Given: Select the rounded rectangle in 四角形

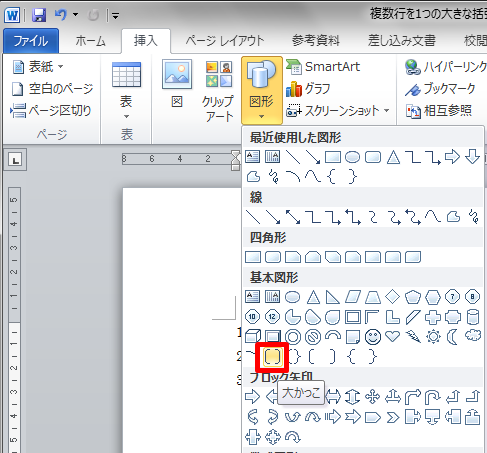Looking at the screenshot, I should [x=273, y=257].
